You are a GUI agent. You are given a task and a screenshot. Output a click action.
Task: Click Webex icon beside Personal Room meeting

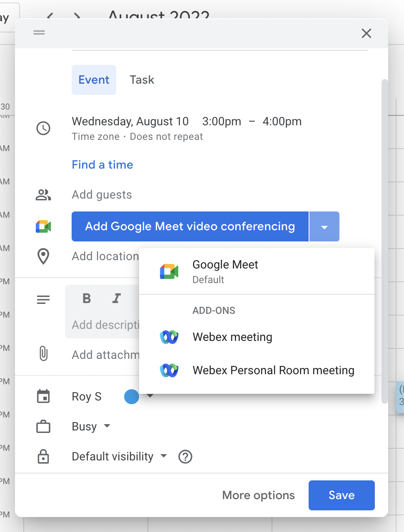coord(169,370)
